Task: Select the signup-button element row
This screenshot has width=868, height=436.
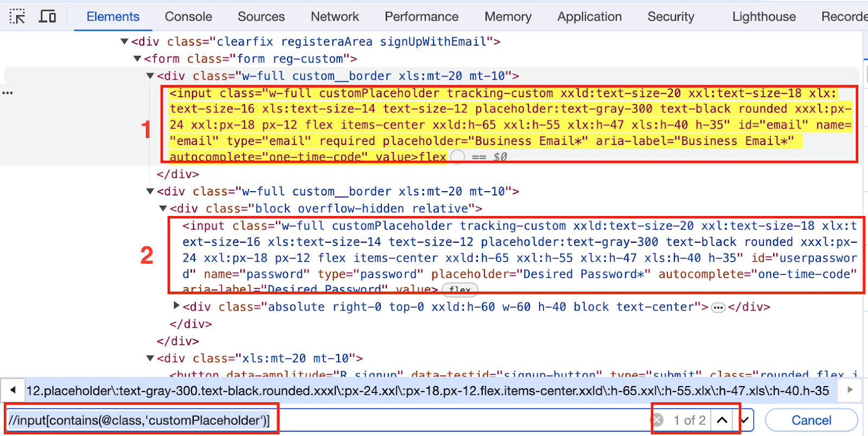Action: click(x=513, y=374)
